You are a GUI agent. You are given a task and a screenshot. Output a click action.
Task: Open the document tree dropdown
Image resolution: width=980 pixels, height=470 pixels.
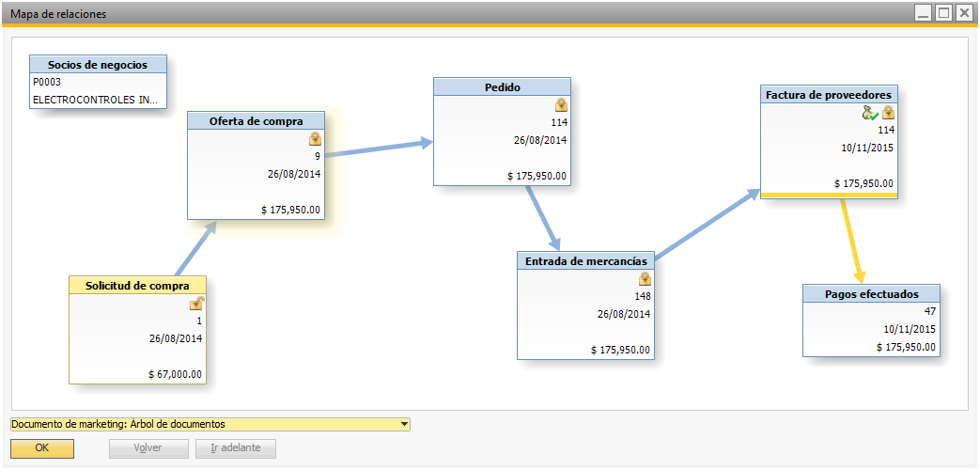point(404,424)
